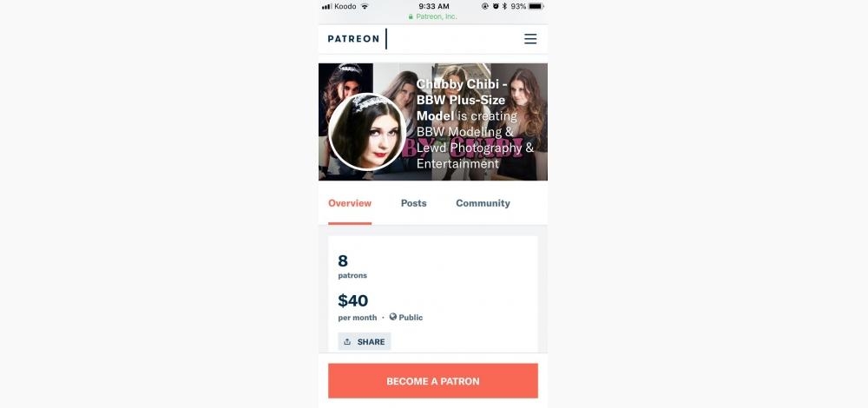
Task: Click the SHARE button
Action: point(365,341)
